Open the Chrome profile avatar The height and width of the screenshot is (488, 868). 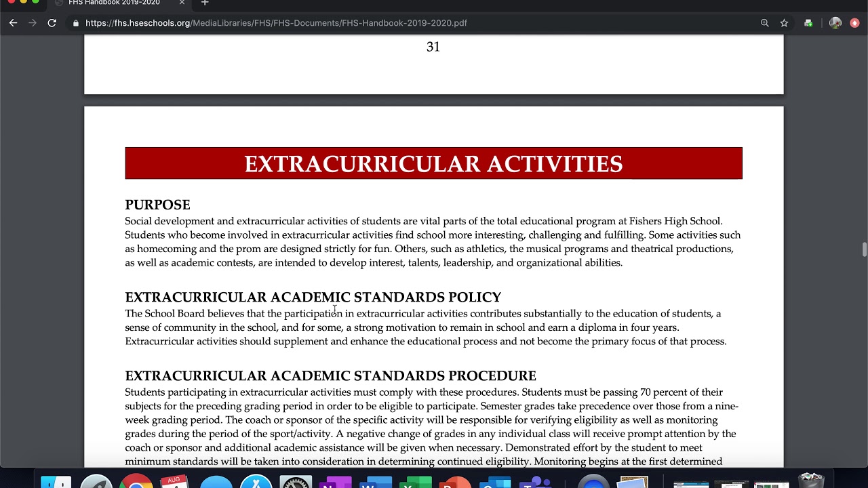(835, 23)
